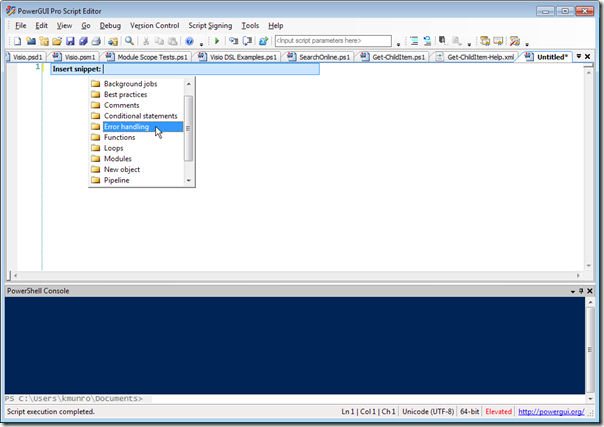Click the folder with arrow toolbar icon
The width and height of the screenshot is (604, 427).
[113, 41]
